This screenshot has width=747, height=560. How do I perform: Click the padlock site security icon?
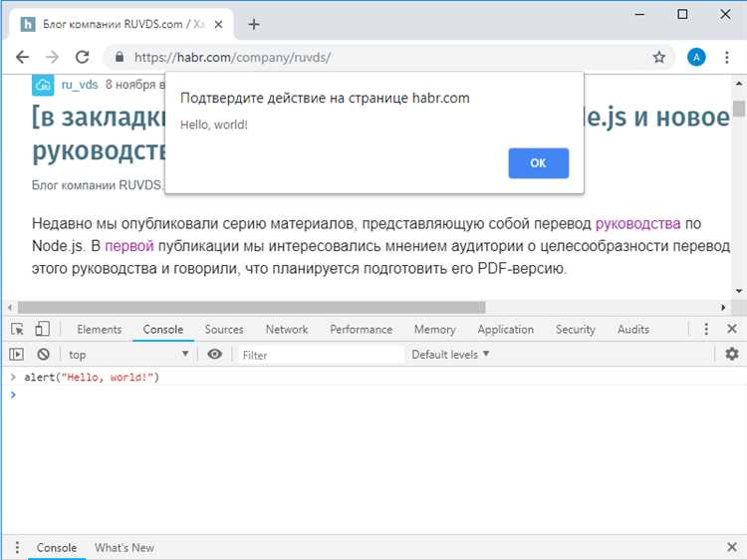click(x=120, y=57)
